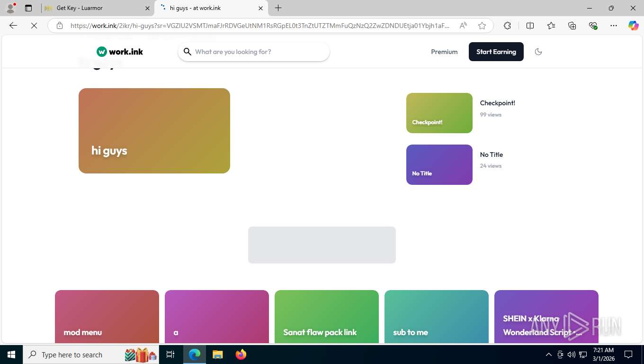This screenshot has height=364, width=644.
Task: Focus the 'What are you looking for?' search field
Action: (x=254, y=52)
